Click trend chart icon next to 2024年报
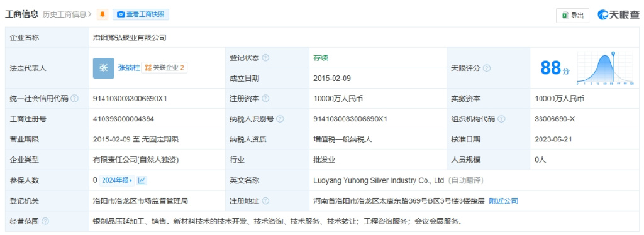644x235 pixels. point(142,180)
